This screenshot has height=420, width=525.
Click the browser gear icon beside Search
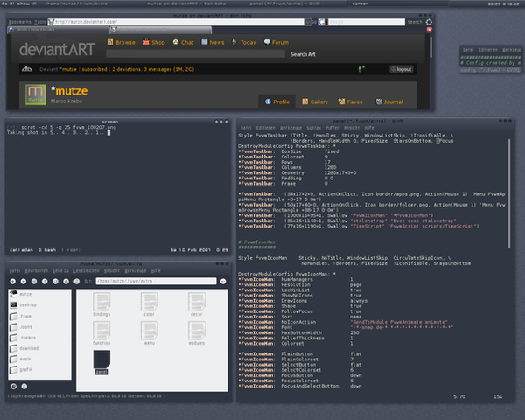[x=429, y=22]
